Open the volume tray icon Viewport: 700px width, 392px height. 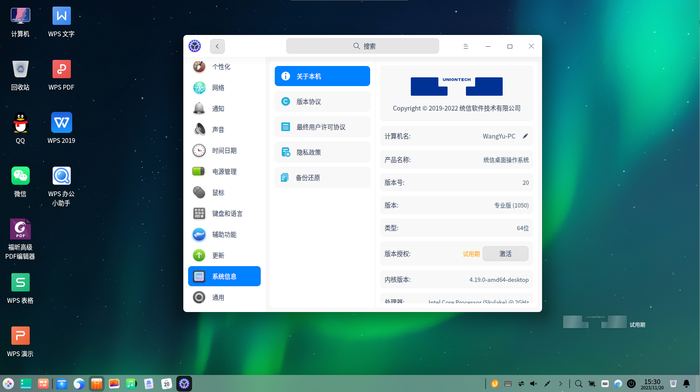[534, 384]
